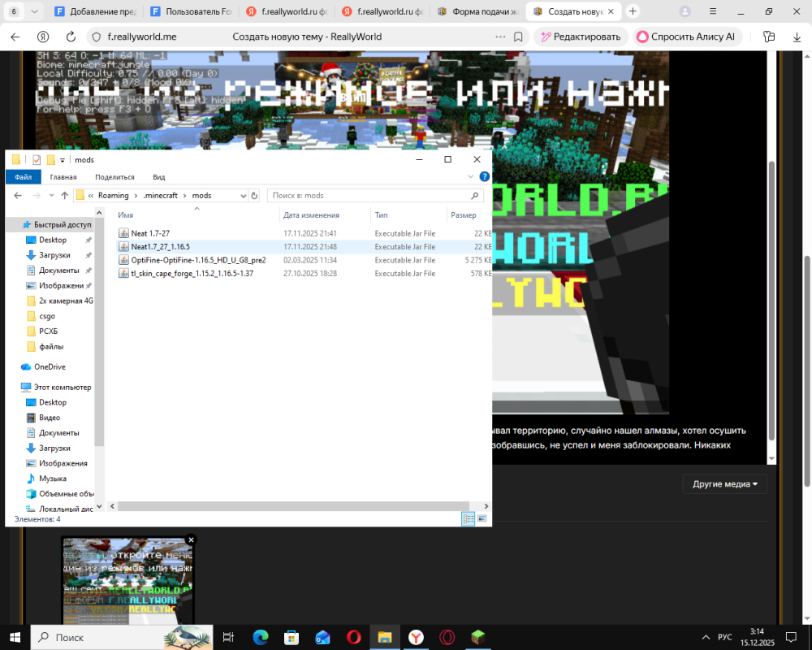Open recent locations dropdown arrow
This screenshot has height=650, width=812.
tap(51, 196)
